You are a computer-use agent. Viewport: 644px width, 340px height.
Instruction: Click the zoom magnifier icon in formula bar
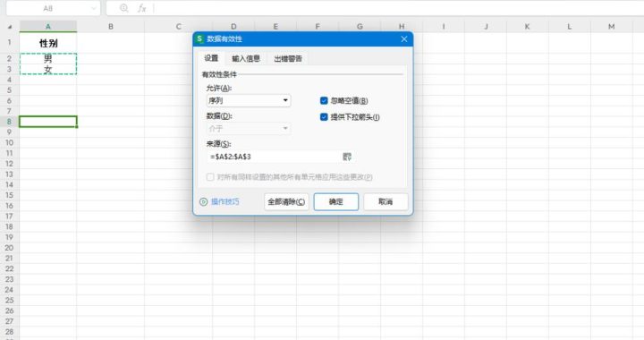tap(124, 8)
